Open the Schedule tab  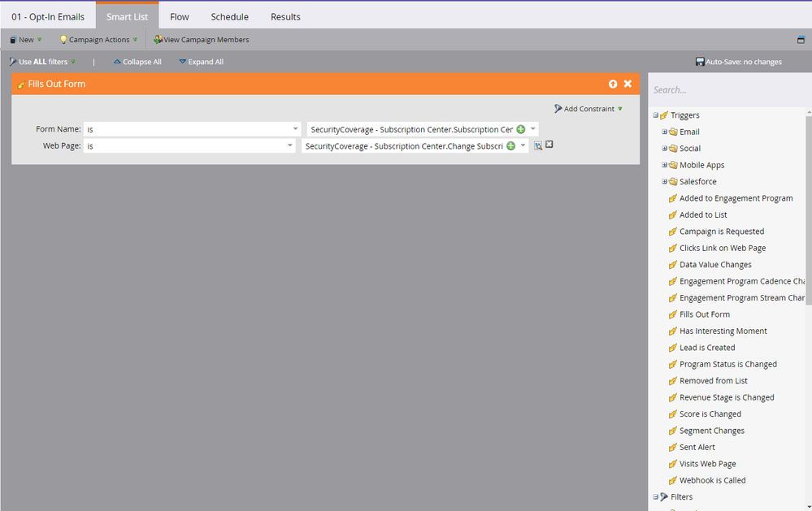pyautogui.click(x=230, y=17)
